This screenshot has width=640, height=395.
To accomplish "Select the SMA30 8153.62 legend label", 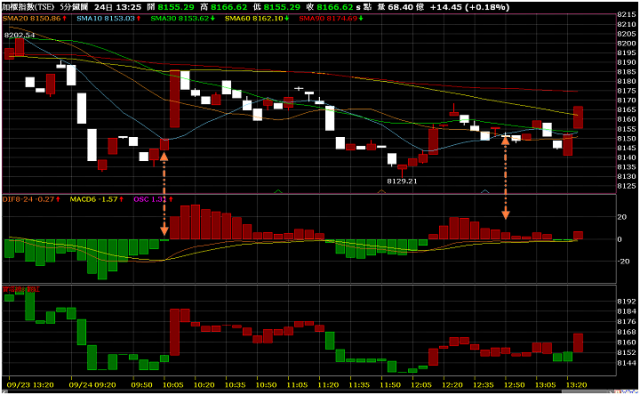I will tap(180, 18).
